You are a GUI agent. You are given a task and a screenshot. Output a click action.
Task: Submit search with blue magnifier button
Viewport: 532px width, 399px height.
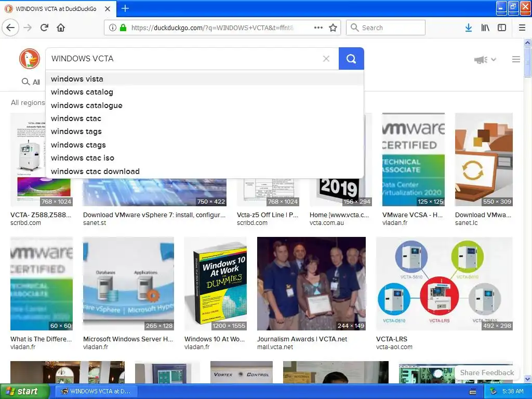(351, 59)
